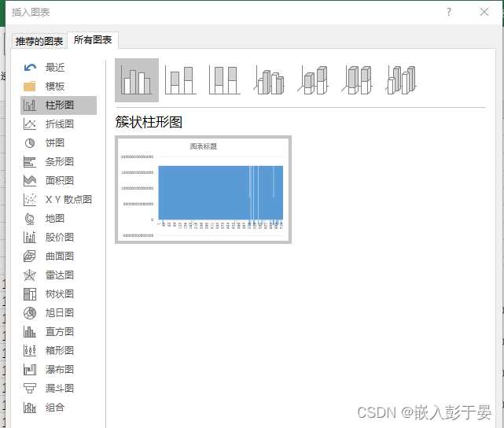The image size is (504, 428).
Task: Choose the 树状图 treemap chart category
Action: point(58,294)
